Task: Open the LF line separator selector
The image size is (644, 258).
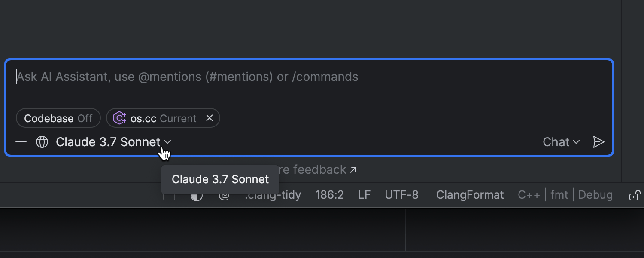Action: point(364,195)
